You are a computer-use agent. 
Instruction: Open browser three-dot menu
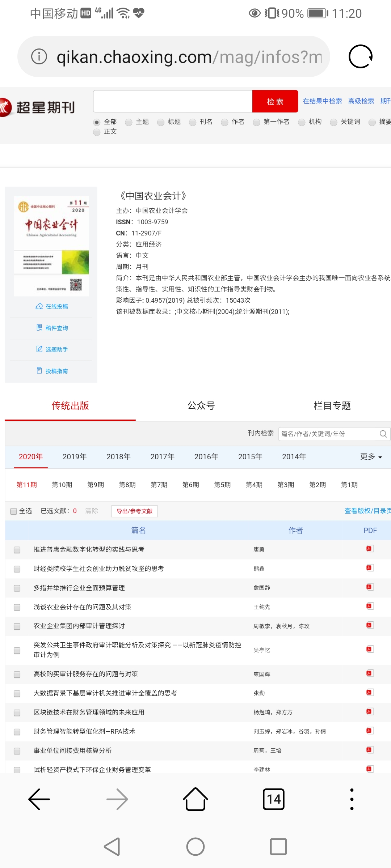pyautogui.click(x=352, y=799)
